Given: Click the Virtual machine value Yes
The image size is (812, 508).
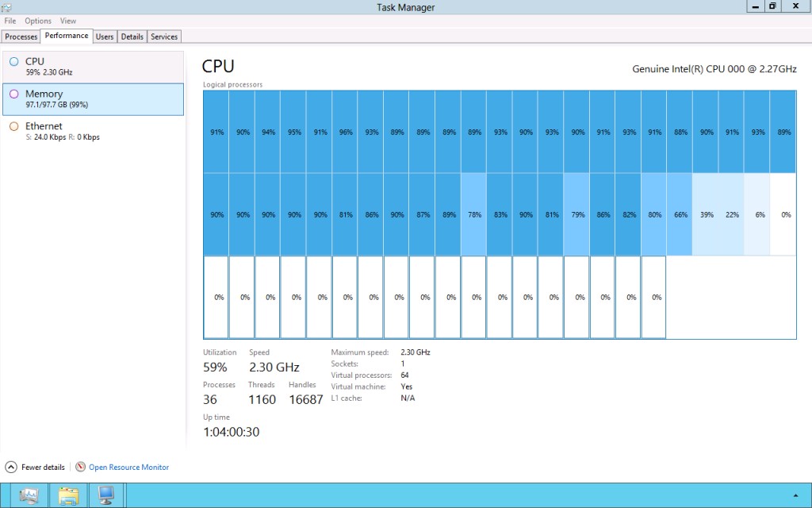Looking at the screenshot, I should (407, 387).
